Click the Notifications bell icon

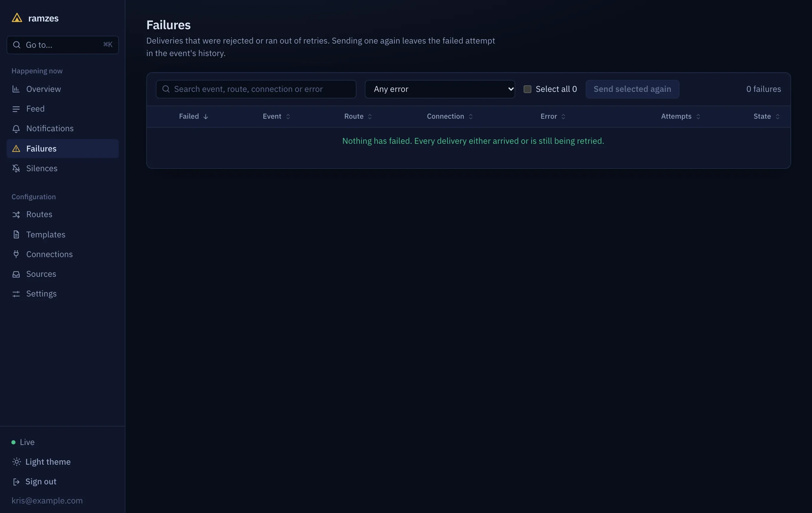tap(16, 129)
